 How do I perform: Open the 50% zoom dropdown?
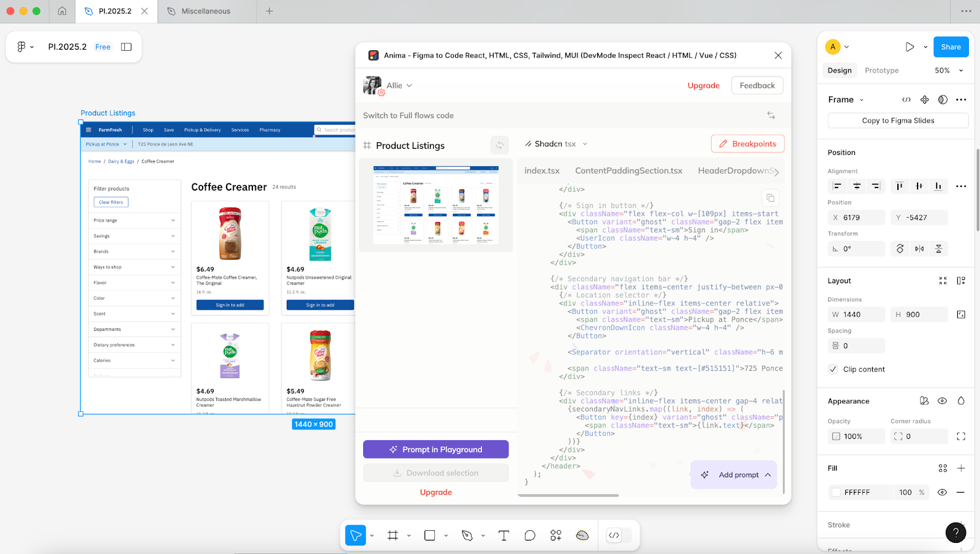click(x=949, y=70)
